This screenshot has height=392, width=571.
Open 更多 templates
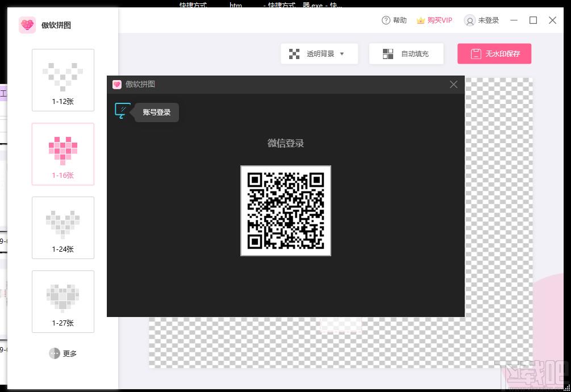point(63,353)
